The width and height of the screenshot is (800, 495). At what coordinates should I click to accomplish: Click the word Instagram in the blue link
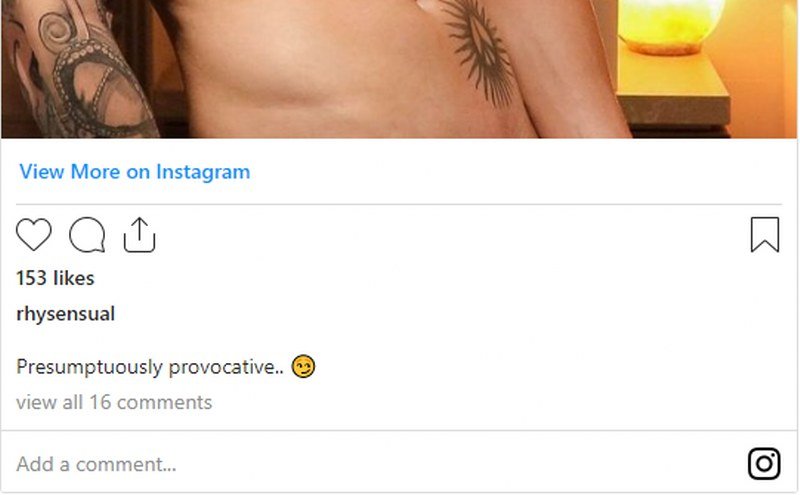(203, 172)
